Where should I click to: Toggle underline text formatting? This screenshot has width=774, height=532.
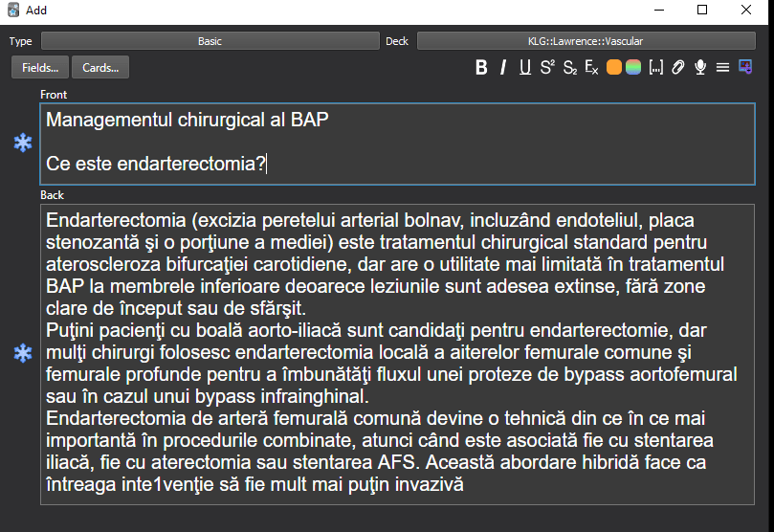point(525,67)
